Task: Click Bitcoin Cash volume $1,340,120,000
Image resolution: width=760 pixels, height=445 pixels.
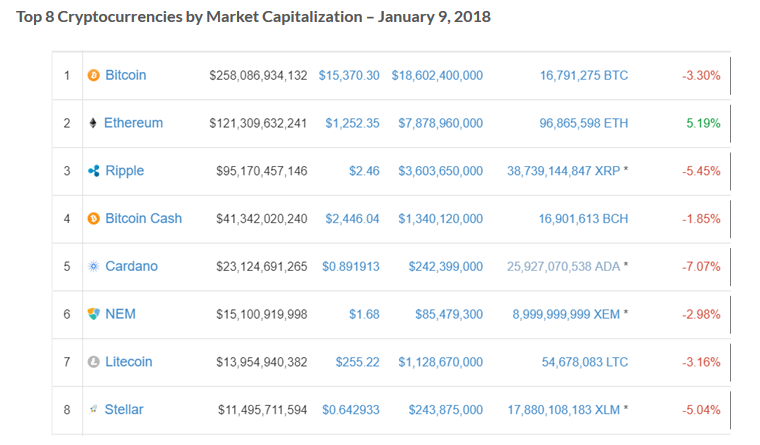Action: (441, 219)
